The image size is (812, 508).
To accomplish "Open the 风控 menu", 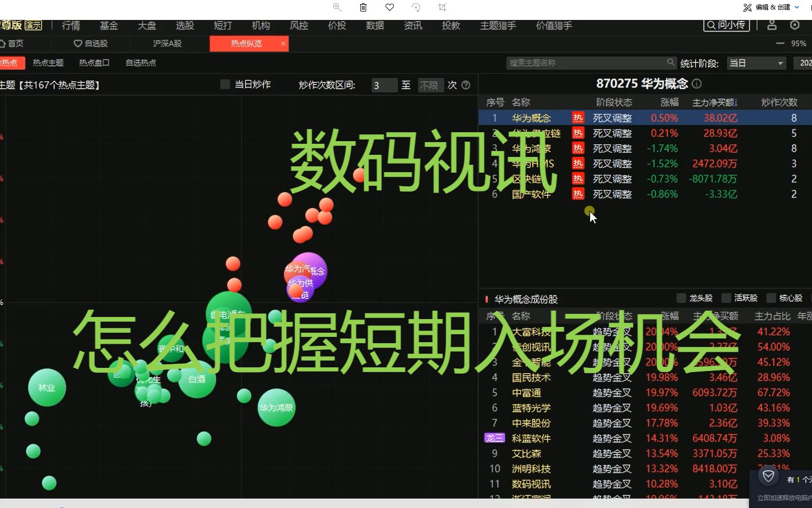I will pyautogui.click(x=299, y=25).
